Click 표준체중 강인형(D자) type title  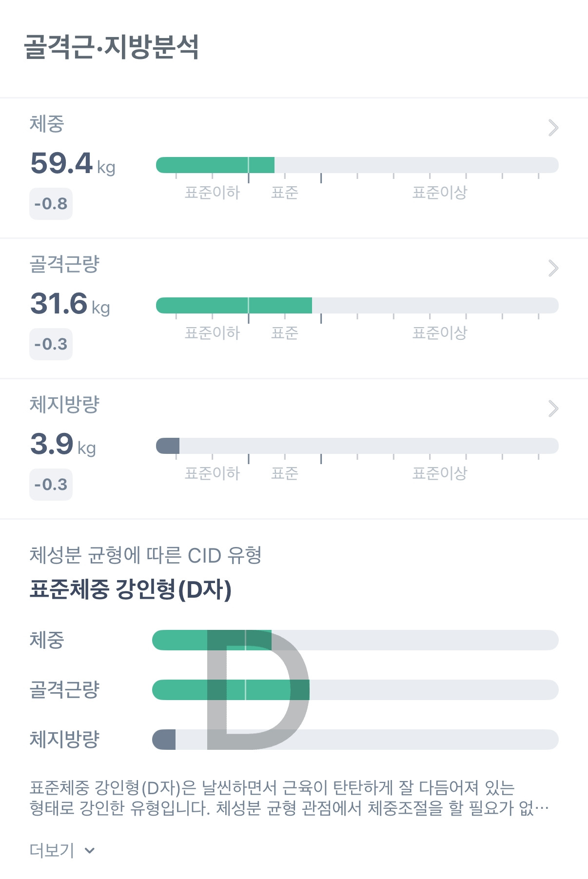[130, 589]
